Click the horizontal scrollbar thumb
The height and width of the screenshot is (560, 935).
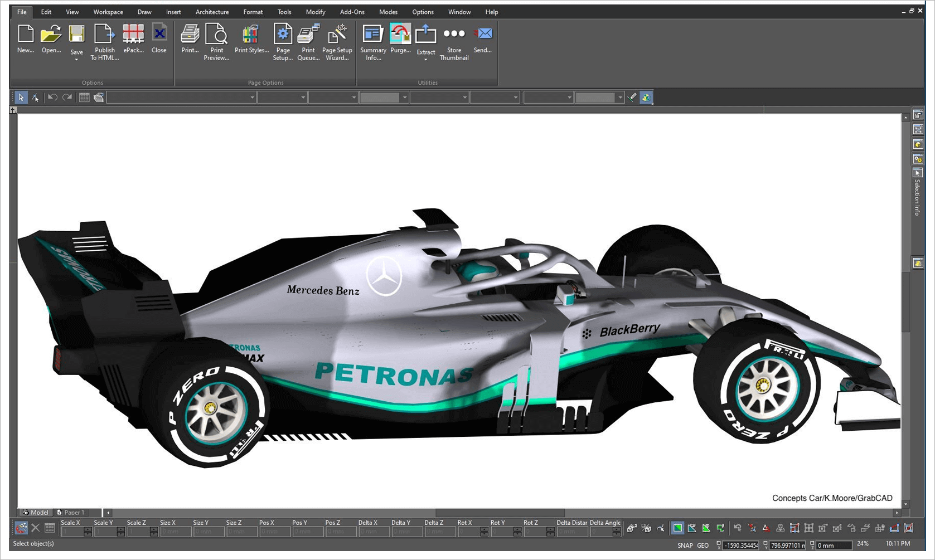(500, 513)
